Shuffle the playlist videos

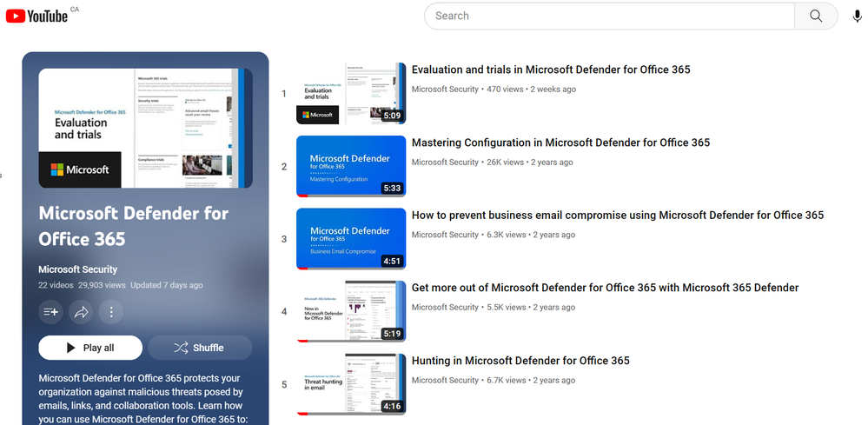[200, 348]
